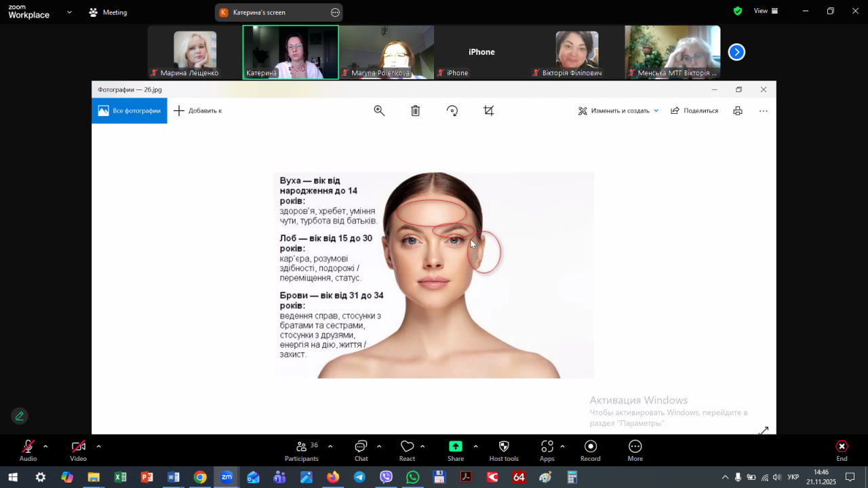Viewport: 868px width, 488px height.
Task: Open the Все фотографии tab
Action: pyautogui.click(x=130, y=110)
